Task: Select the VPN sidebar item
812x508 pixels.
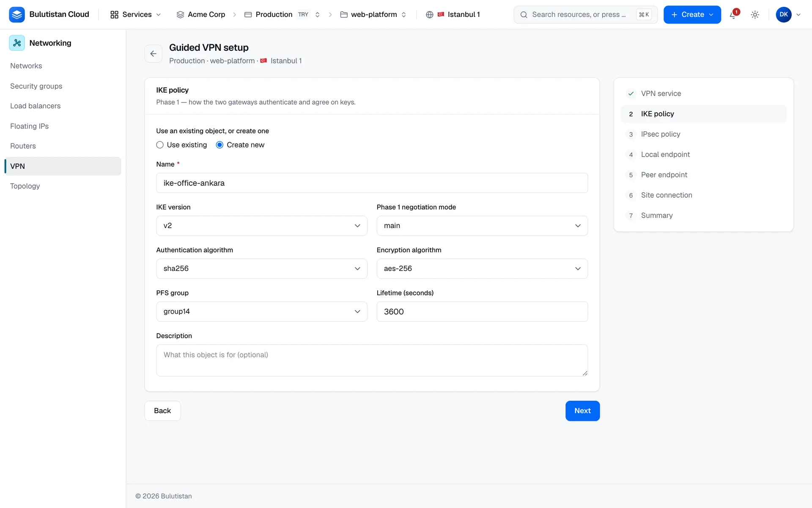Action: 63,166
